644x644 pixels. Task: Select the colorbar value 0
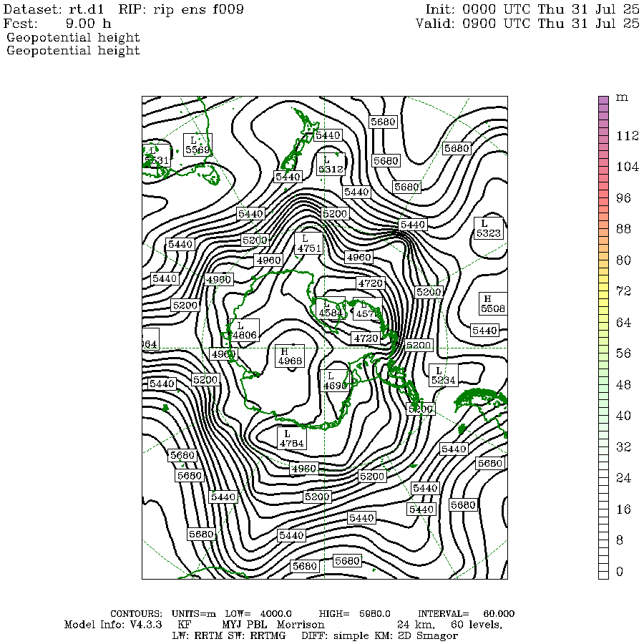pos(620,571)
